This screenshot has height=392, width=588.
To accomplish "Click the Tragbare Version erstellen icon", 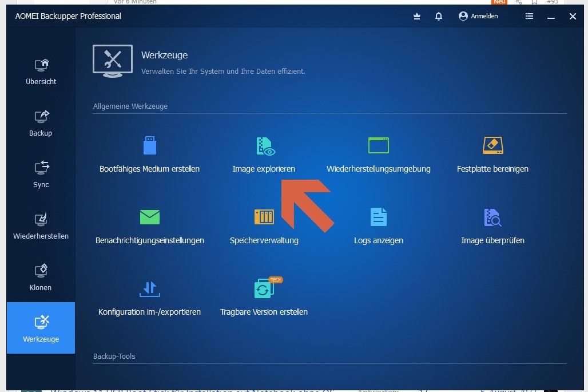I will coord(264,290).
